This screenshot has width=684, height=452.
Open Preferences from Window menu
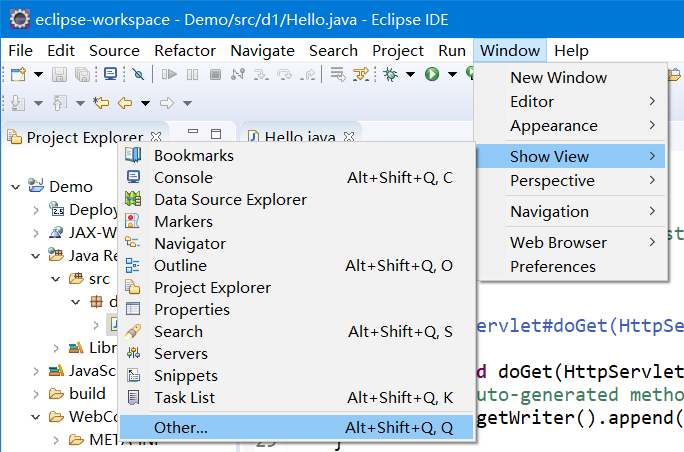click(x=571, y=266)
